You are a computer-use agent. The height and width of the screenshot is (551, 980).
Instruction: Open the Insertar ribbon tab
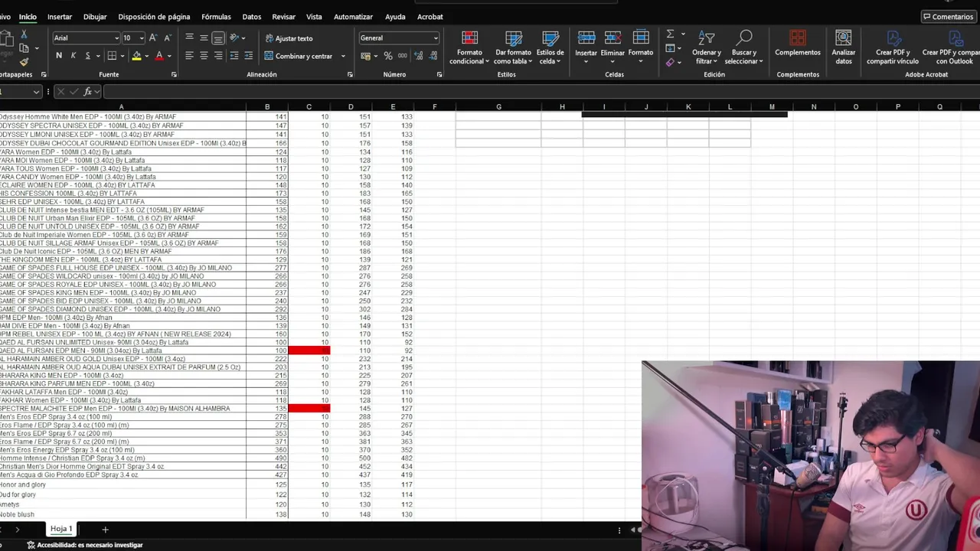tap(60, 17)
